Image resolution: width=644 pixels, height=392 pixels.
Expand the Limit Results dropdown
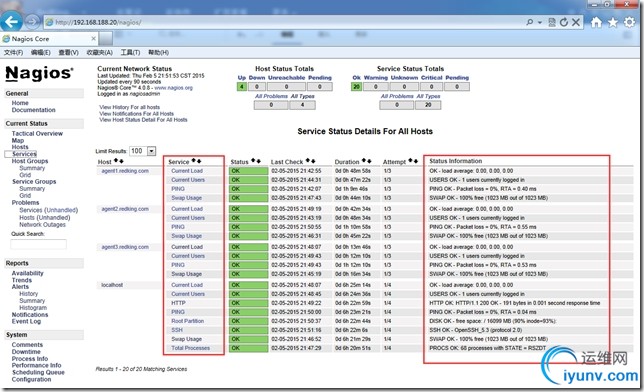(152, 151)
